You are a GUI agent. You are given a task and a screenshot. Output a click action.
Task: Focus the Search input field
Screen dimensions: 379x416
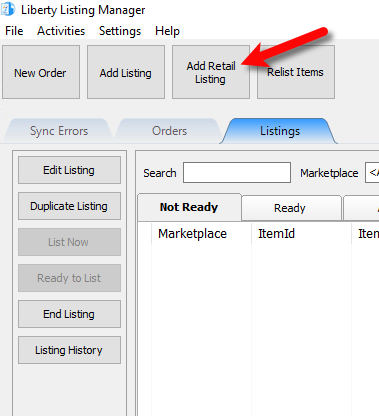237,173
